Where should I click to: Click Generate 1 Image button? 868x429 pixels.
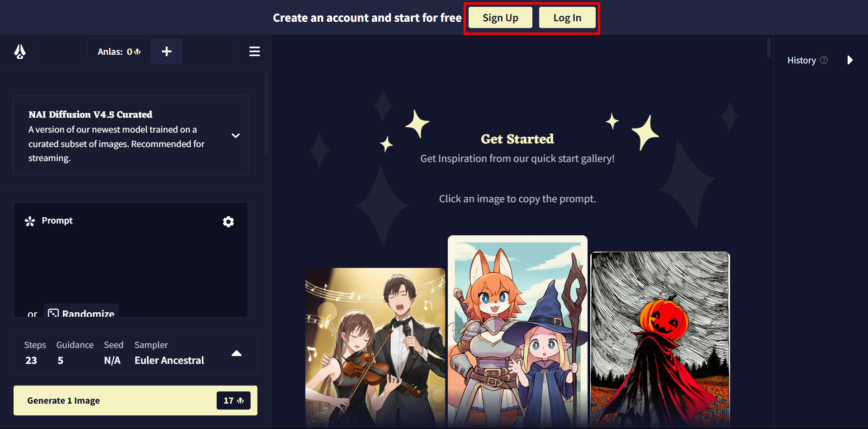[135, 400]
